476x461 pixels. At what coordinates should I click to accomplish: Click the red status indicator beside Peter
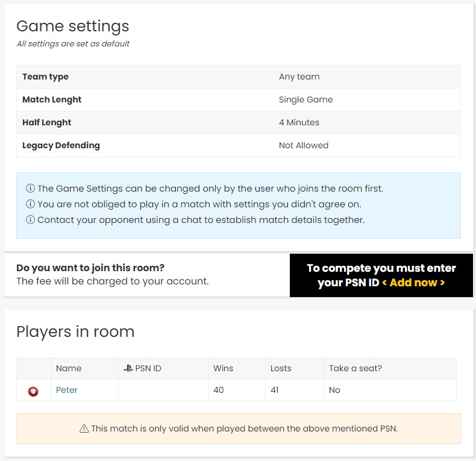coord(33,391)
